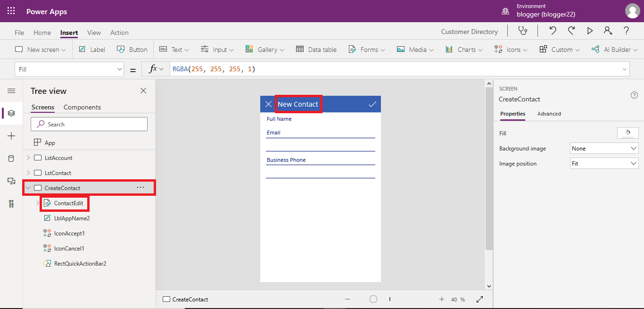Open the Media icon in left rail
Viewport: 644px width, 309px height.
[x=11, y=181]
